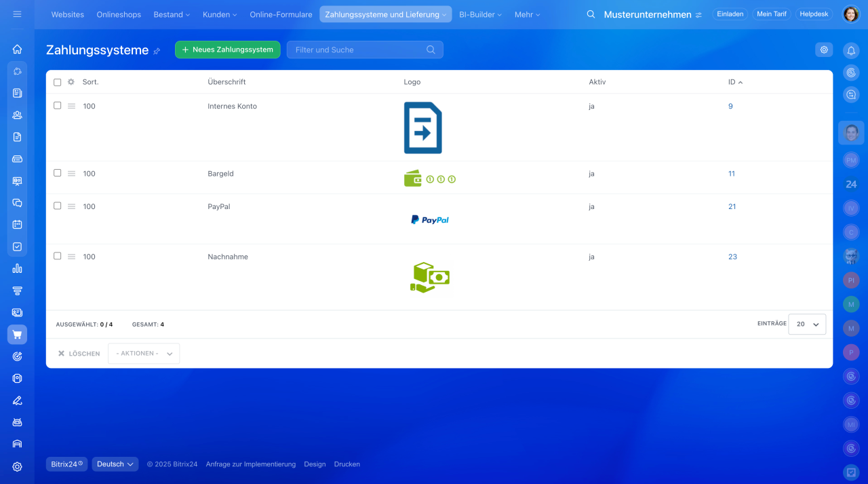Open the Zahlungssysteme und Lieferung dropdown
Screen dimensions: 868x484
tap(386, 14)
